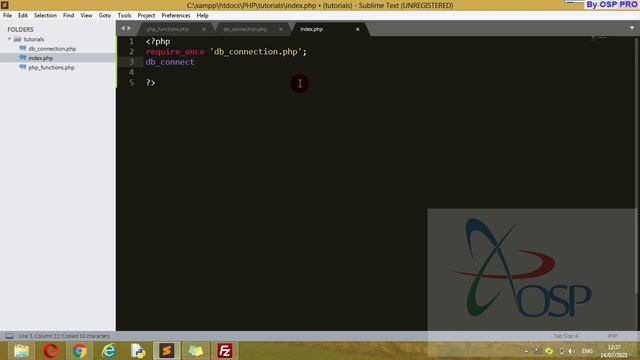
Task: Open the taskbar clock and date
Action: (x=614, y=351)
